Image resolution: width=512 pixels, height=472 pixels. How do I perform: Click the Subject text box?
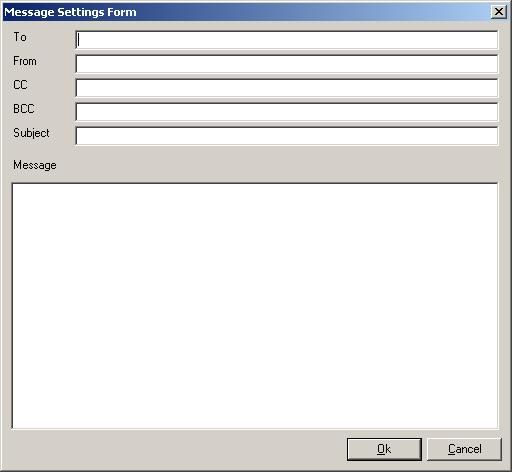coord(287,136)
